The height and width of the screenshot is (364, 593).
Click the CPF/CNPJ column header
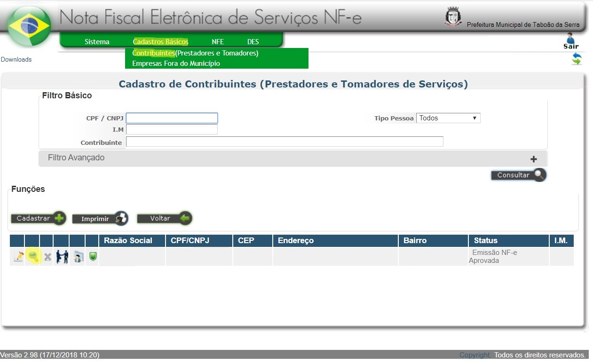pyautogui.click(x=199, y=241)
